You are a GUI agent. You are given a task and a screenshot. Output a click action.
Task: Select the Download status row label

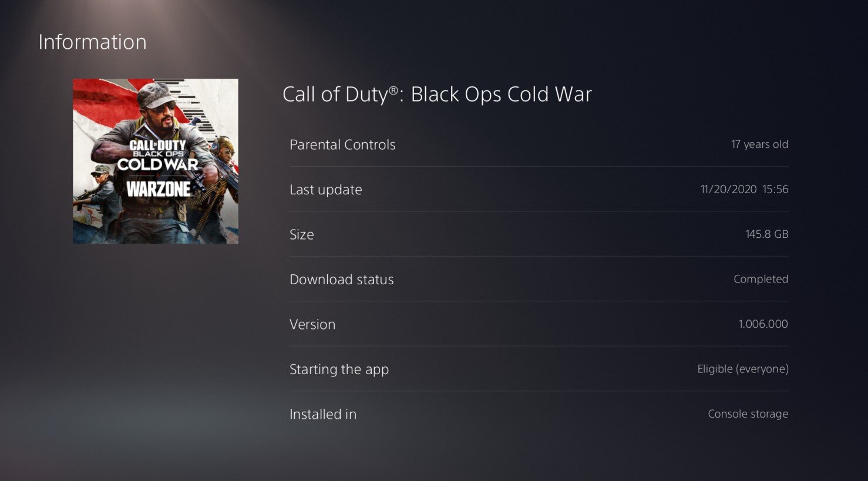tap(342, 280)
